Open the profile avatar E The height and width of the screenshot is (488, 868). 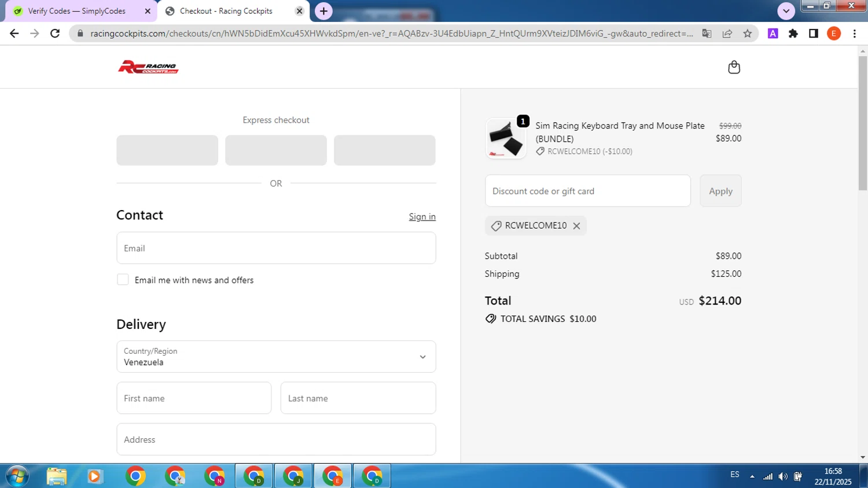click(834, 34)
